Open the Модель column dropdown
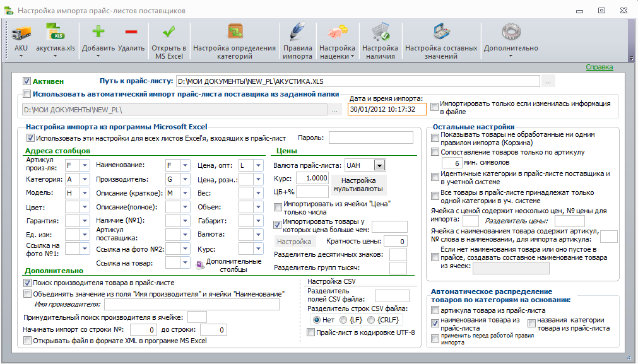Image resolution: width=638 pixels, height=364 pixels. (85, 193)
